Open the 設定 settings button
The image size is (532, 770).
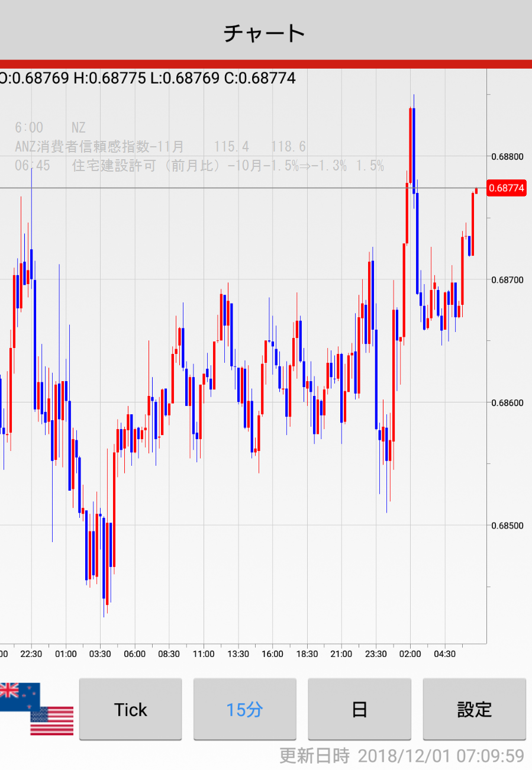point(474,709)
